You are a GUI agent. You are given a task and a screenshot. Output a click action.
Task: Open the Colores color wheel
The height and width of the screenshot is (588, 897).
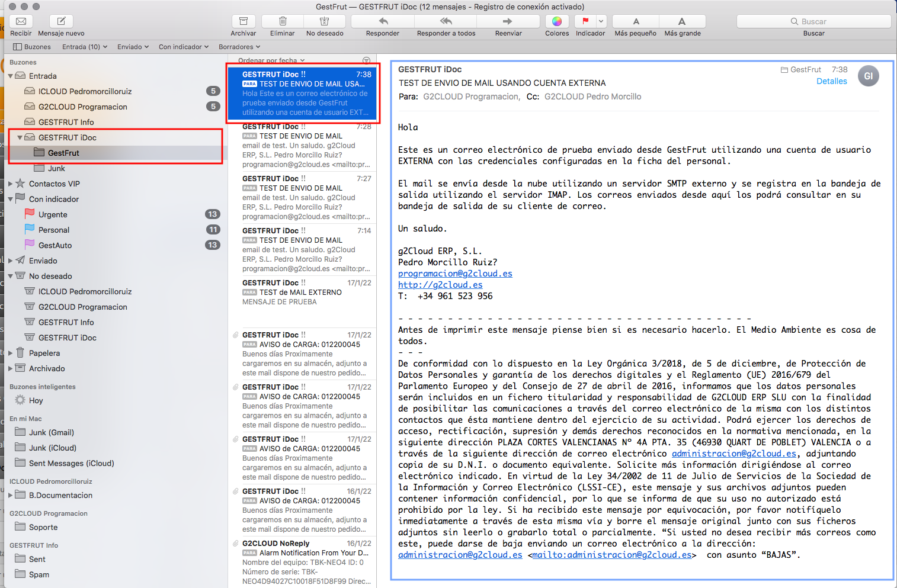tap(557, 21)
